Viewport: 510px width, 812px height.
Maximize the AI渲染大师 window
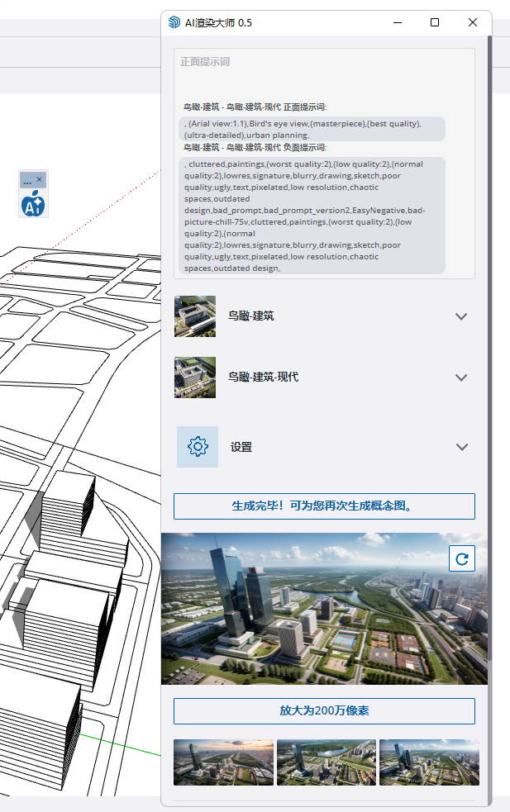[435, 23]
